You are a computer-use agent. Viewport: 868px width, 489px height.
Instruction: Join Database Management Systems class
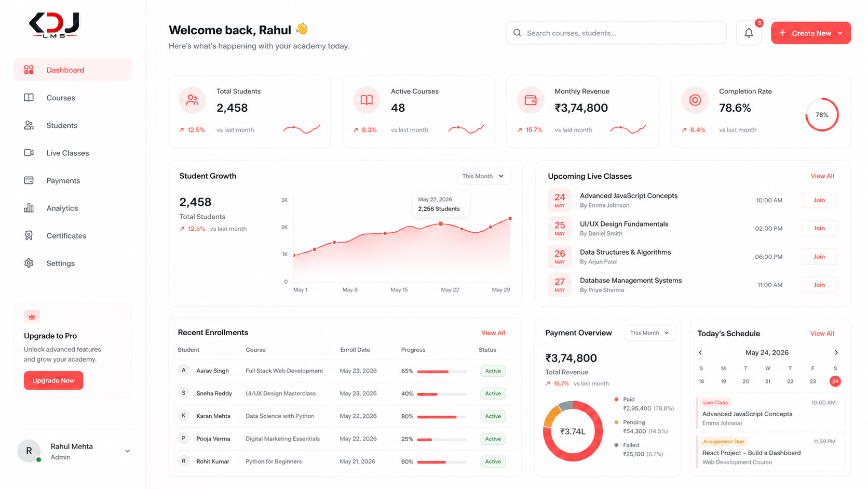[819, 285]
